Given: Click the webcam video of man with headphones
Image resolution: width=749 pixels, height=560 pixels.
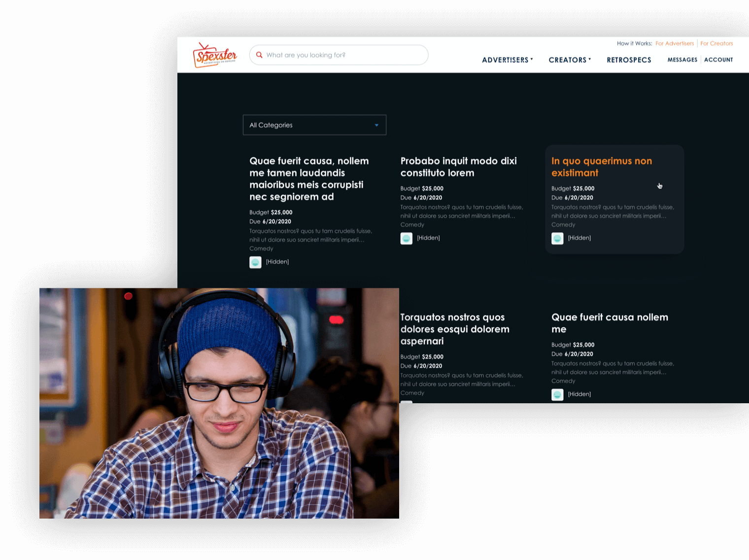Looking at the screenshot, I should pos(219,403).
